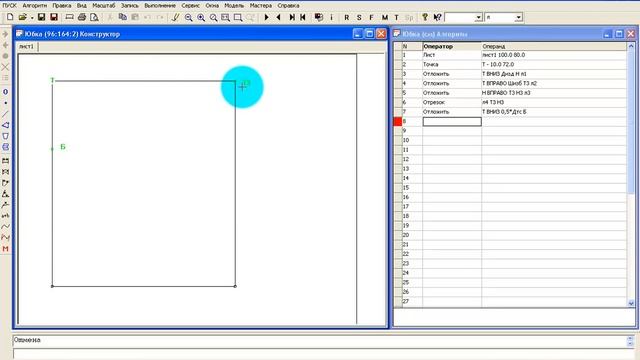Screen dimensions: 640x360
Task: Open the Выполнение menu
Action: 160,5
